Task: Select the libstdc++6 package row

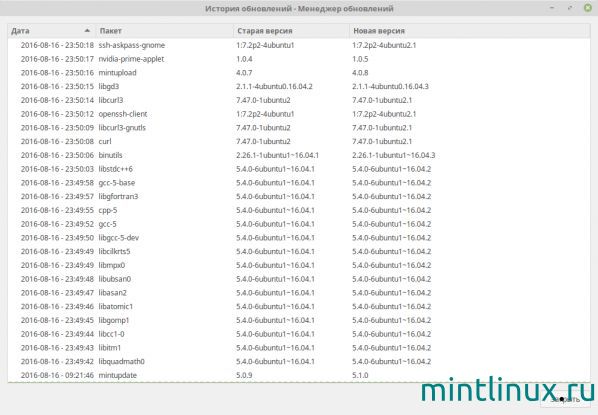Action: click(299, 169)
